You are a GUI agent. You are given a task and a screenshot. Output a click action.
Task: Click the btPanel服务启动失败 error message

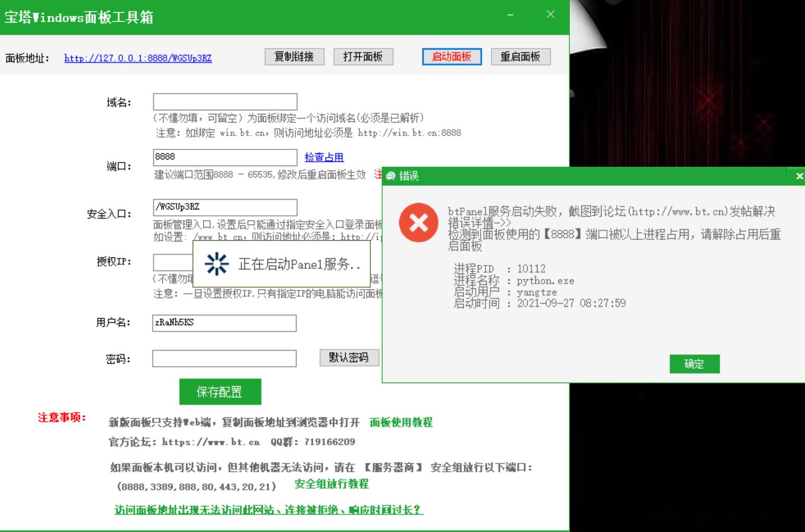[611, 212]
